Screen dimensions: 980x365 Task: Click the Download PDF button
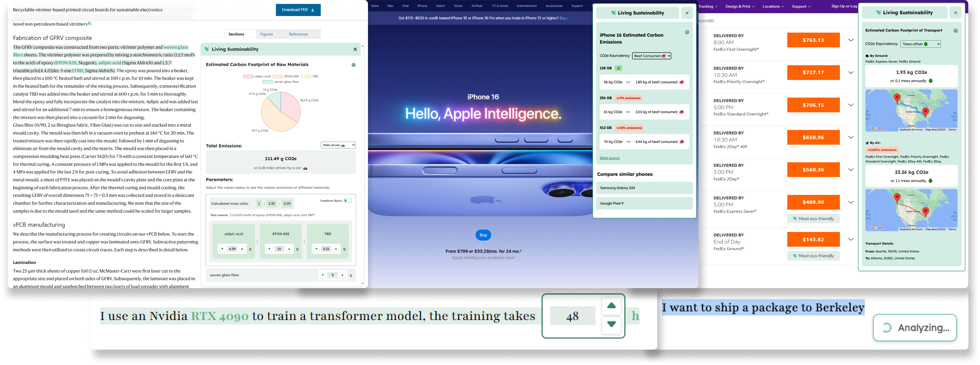point(298,10)
